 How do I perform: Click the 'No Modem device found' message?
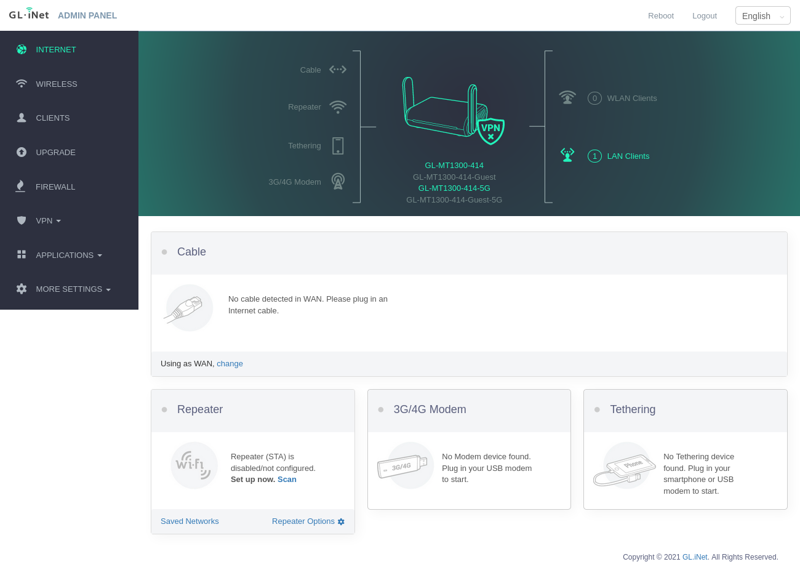pos(487,468)
